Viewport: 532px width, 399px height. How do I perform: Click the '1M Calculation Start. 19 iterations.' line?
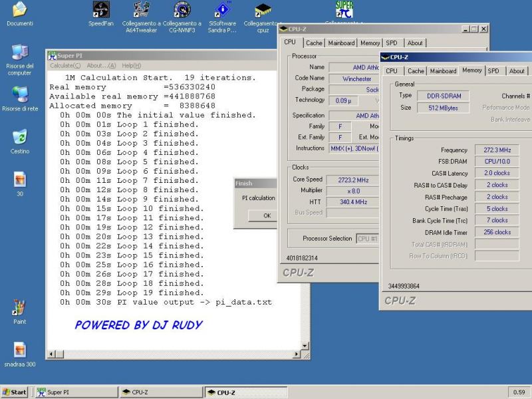pos(160,78)
